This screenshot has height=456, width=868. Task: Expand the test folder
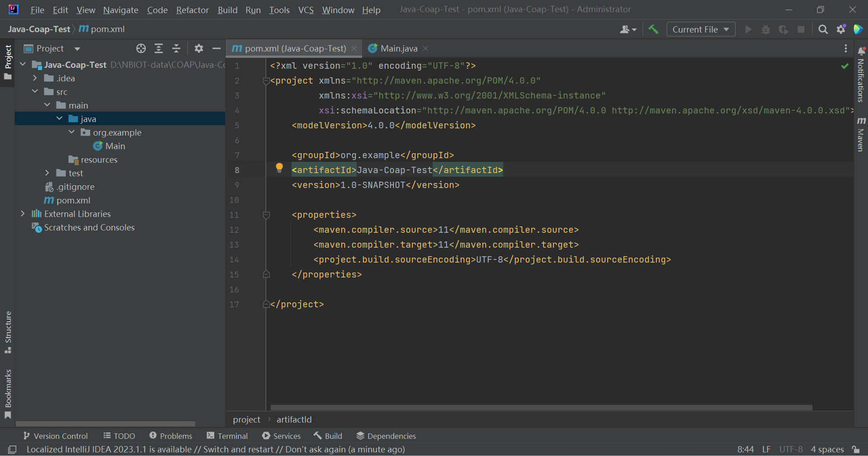[x=47, y=173]
